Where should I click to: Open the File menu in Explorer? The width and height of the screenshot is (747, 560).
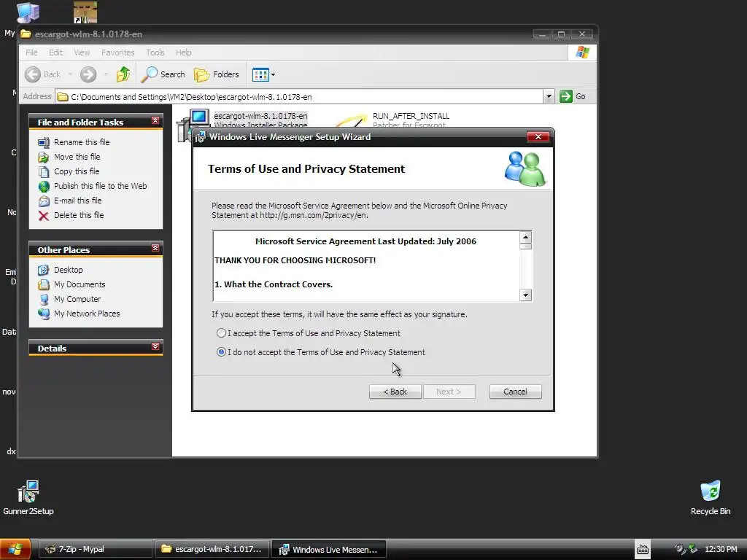point(31,52)
